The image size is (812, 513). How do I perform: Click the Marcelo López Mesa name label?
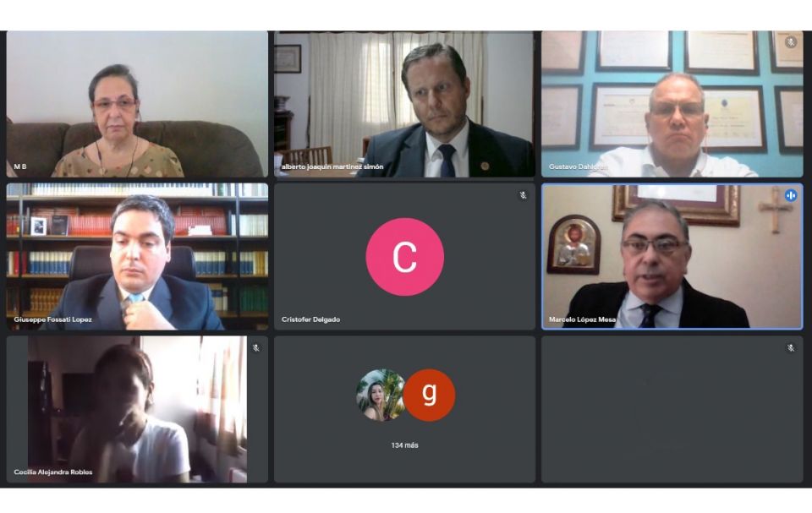(582, 319)
